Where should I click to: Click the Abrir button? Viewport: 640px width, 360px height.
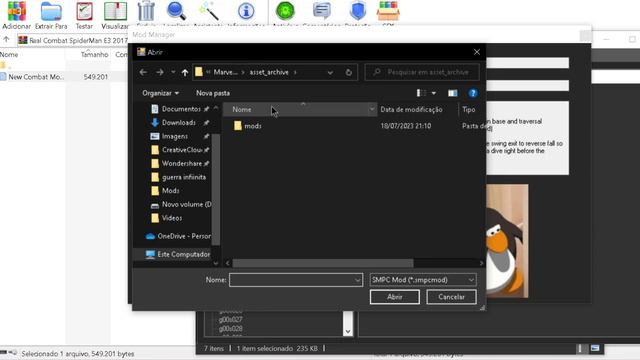[x=395, y=297]
